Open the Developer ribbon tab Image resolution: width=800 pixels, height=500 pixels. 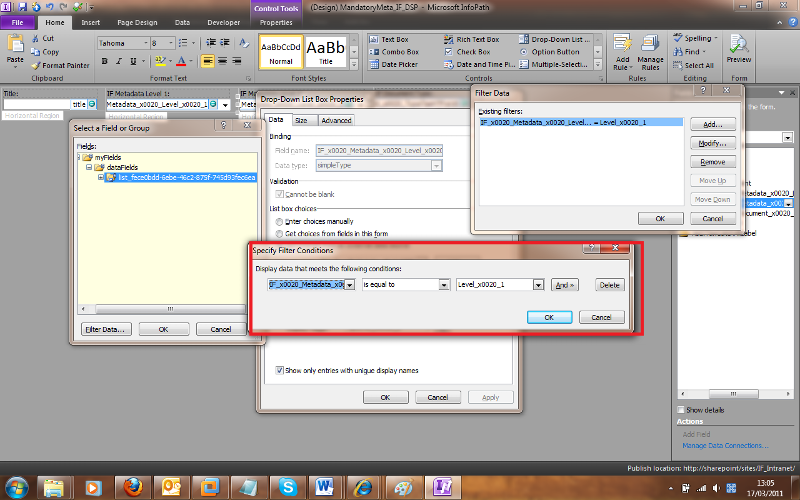coord(223,22)
